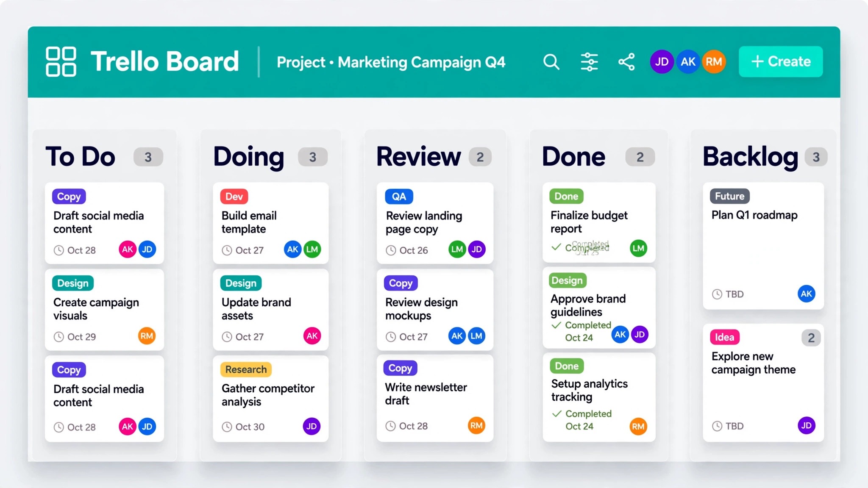Click the QA label on Review landing page copy
The image size is (868, 488).
pos(399,197)
